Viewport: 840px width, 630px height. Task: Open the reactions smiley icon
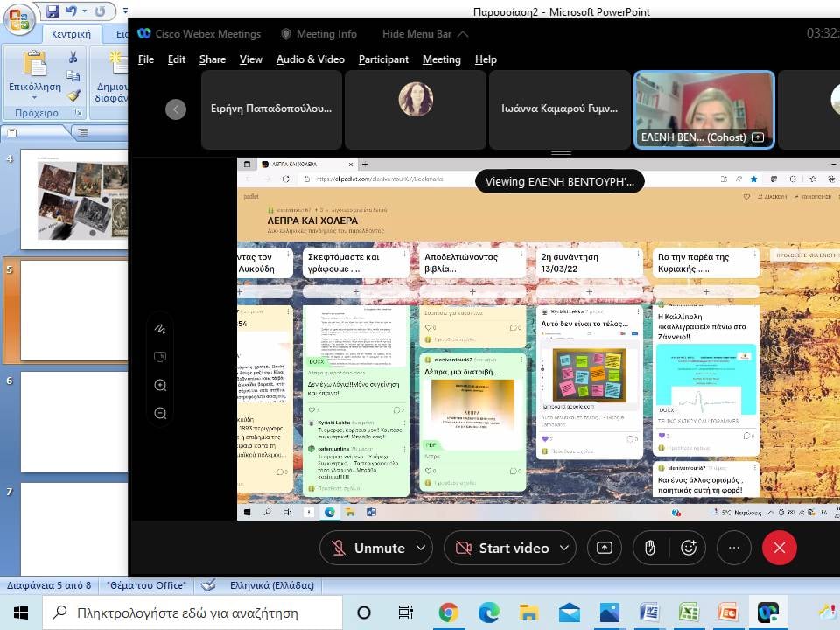click(x=689, y=548)
